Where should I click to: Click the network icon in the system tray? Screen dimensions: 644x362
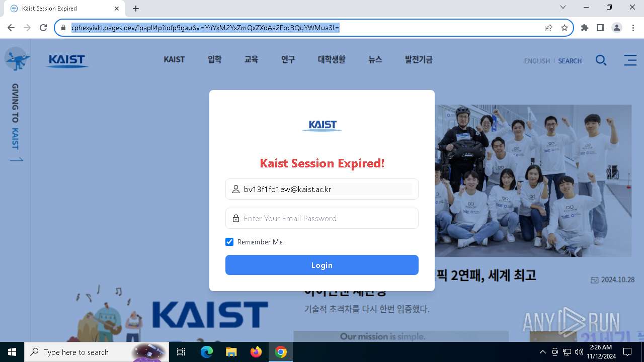click(567, 352)
